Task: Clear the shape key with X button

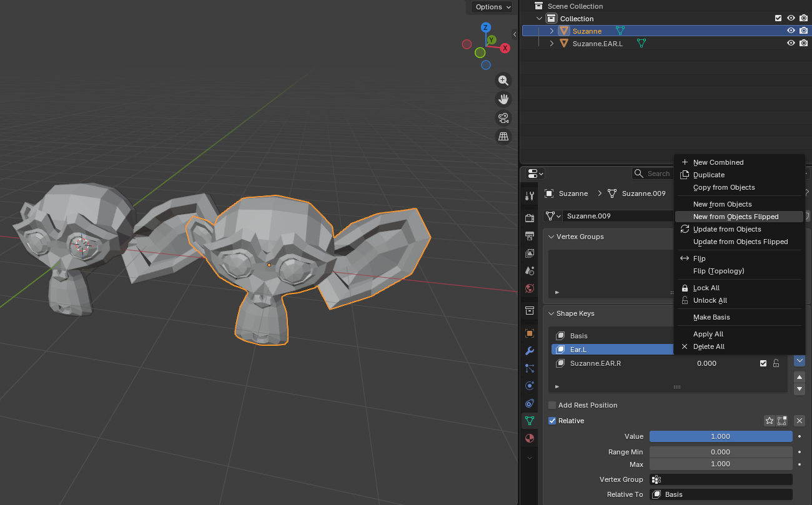Action: 800,421
